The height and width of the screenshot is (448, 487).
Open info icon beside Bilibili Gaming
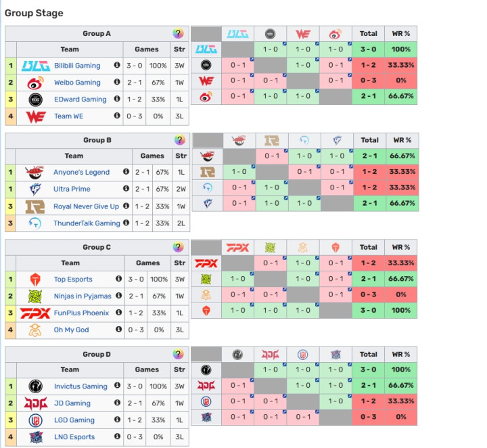[117, 65]
